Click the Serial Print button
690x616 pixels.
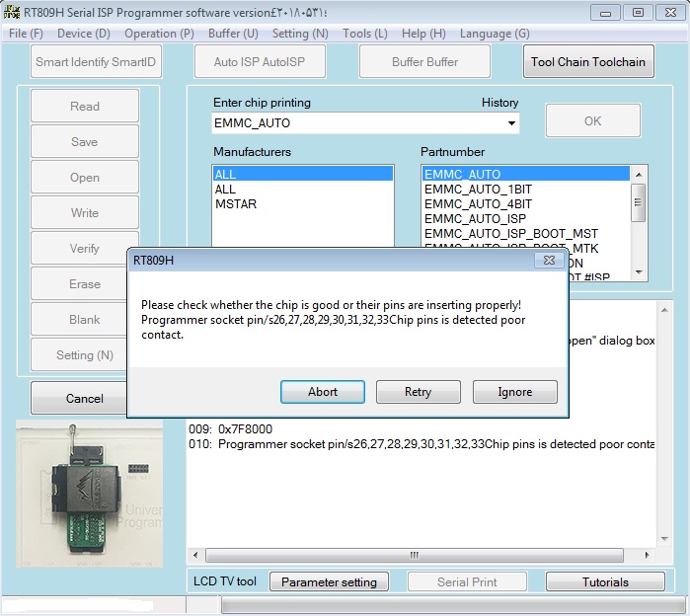(467, 581)
